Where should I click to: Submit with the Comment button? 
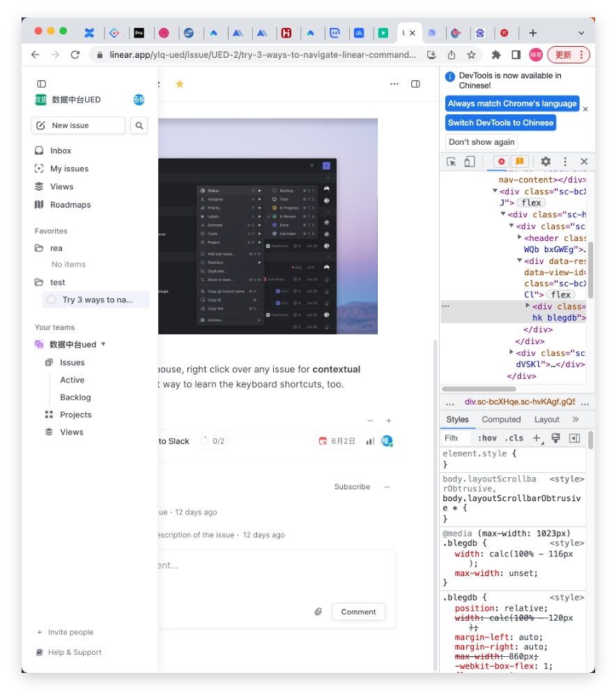coord(358,612)
